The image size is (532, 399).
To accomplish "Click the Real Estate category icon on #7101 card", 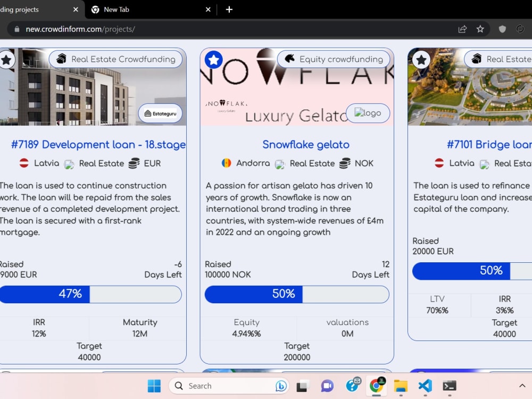I will click(x=485, y=164).
